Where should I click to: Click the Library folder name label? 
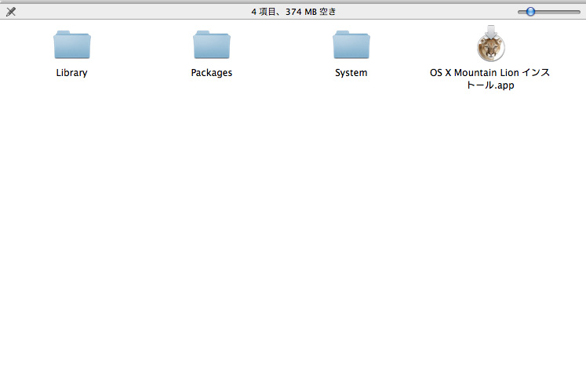71,73
